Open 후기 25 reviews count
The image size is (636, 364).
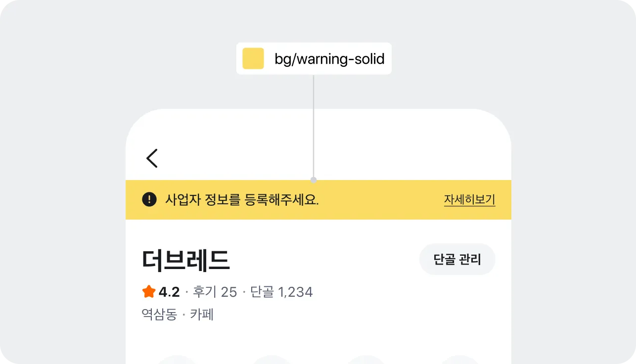[x=215, y=292]
